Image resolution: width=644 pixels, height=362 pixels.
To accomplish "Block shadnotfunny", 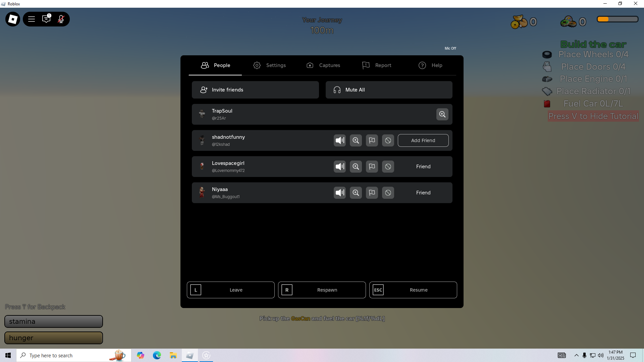I will tap(388, 140).
